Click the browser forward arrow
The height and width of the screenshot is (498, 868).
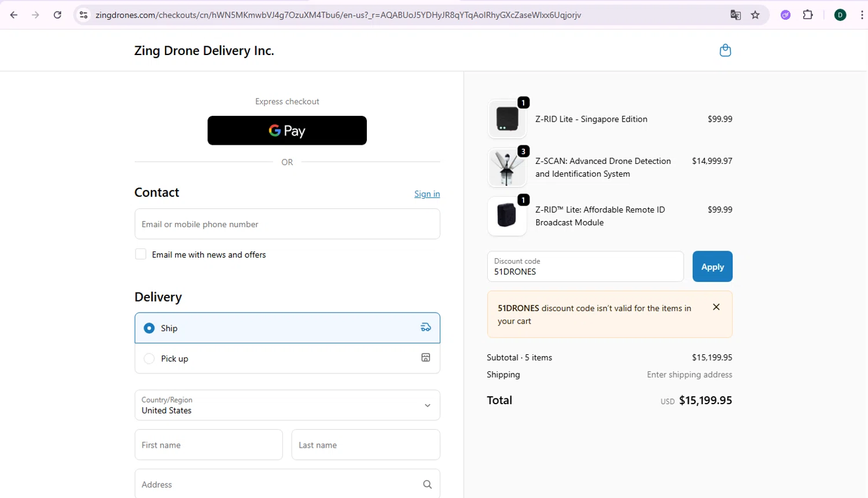point(35,15)
